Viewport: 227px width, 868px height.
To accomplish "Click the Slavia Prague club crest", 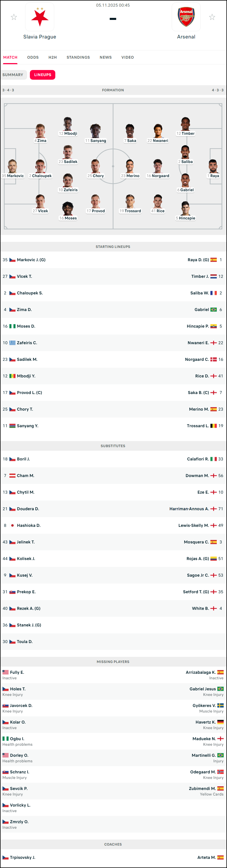I will coord(40,17).
